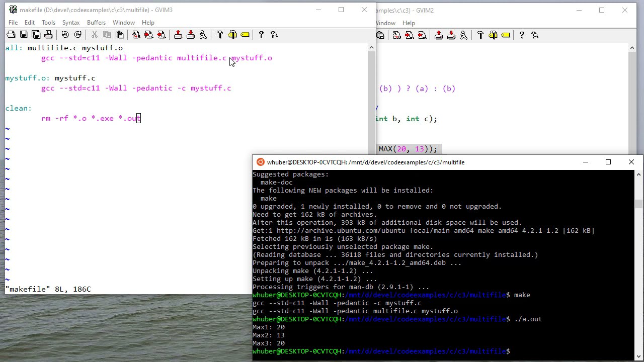The width and height of the screenshot is (644, 362).
Task: Save session icon in GVIM3 toolbar
Action: click(x=191, y=35)
